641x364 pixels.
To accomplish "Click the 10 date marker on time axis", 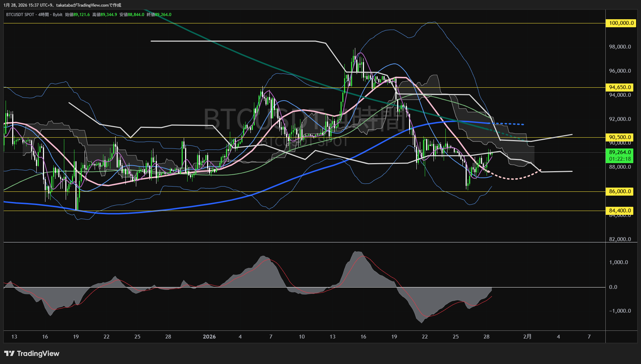I will [301, 337].
